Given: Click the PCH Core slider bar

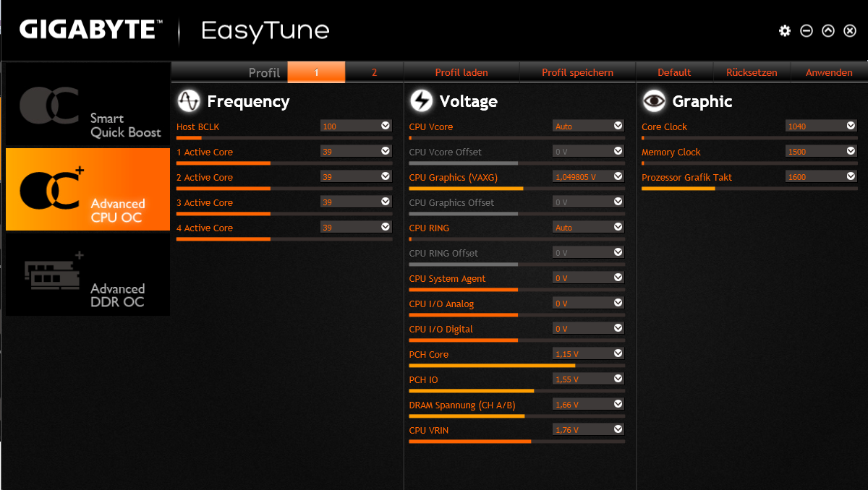Looking at the screenshot, I should [516, 365].
